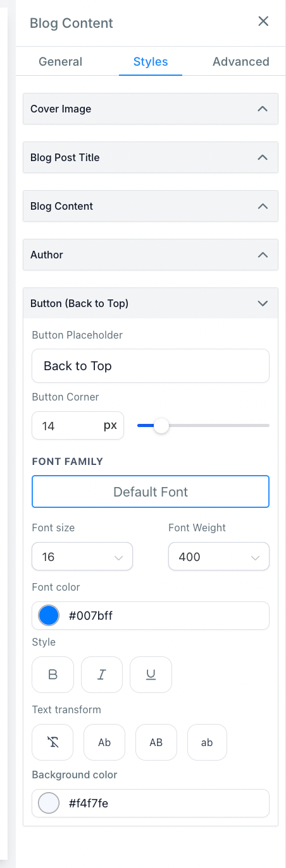Open the blue font color swatch
The height and width of the screenshot is (868, 286).
point(49,615)
